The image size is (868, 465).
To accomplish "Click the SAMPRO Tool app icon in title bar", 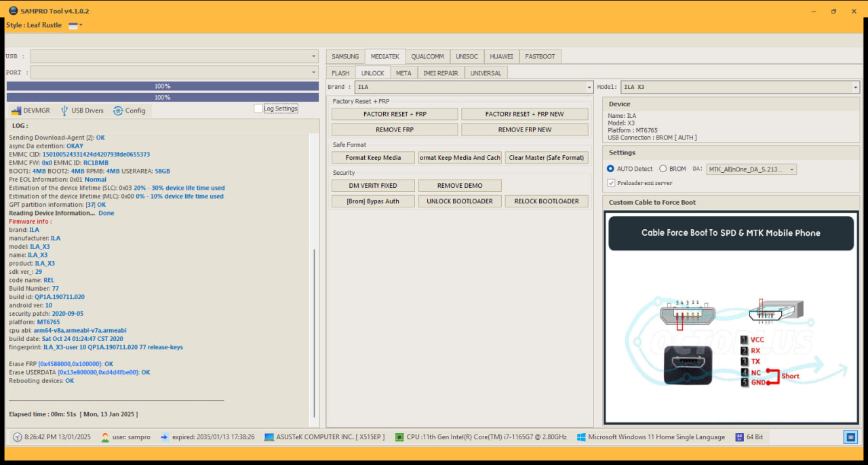I will click(12, 11).
